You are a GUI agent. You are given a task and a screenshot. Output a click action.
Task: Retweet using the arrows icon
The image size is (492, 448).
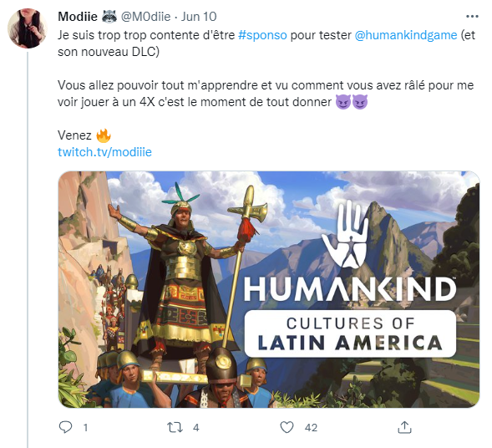tap(175, 427)
